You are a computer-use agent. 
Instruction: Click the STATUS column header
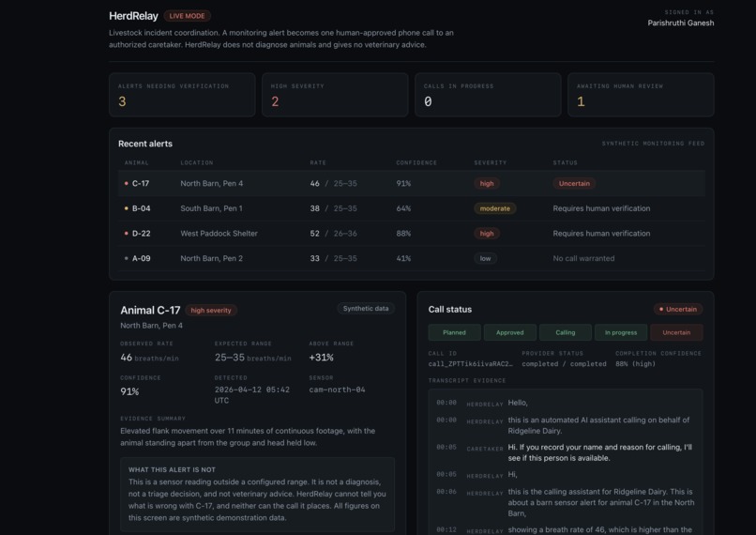(x=565, y=163)
